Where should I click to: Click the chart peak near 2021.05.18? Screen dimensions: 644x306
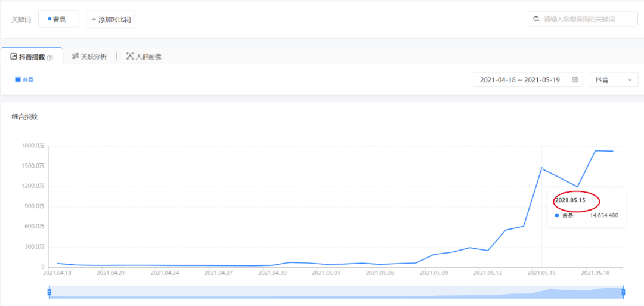[596, 150]
